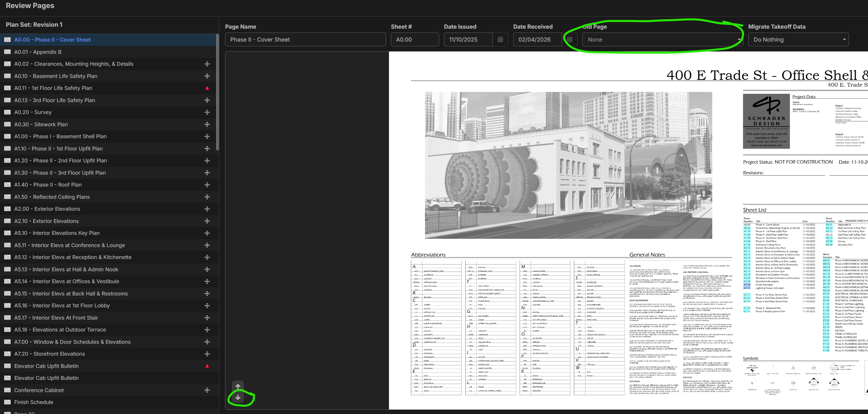Click move icon on Conference Cabinet row
868x414 pixels.
(207, 390)
